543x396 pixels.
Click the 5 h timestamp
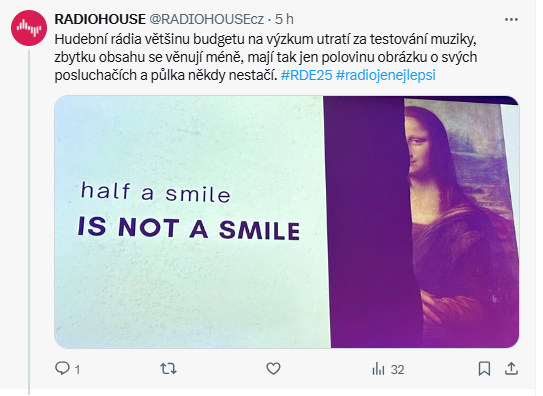pyautogui.click(x=284, y=19)
